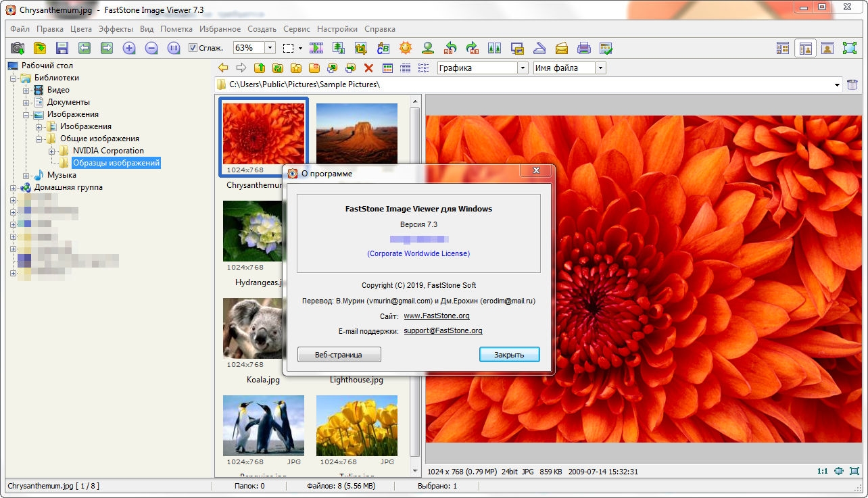Open settings icon with green checkmark

[x=606, y=48]
